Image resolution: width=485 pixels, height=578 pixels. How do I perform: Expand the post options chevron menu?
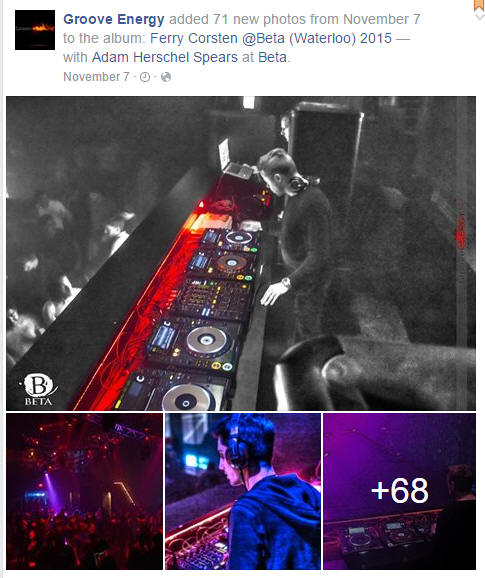point(479,16)
